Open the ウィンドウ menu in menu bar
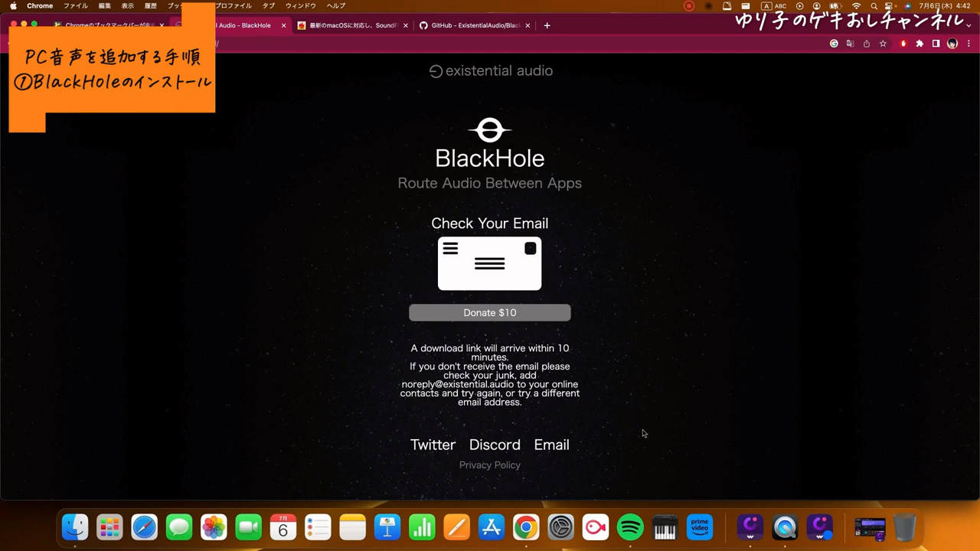Screen dimensions: 980x551 coord(301,6)
